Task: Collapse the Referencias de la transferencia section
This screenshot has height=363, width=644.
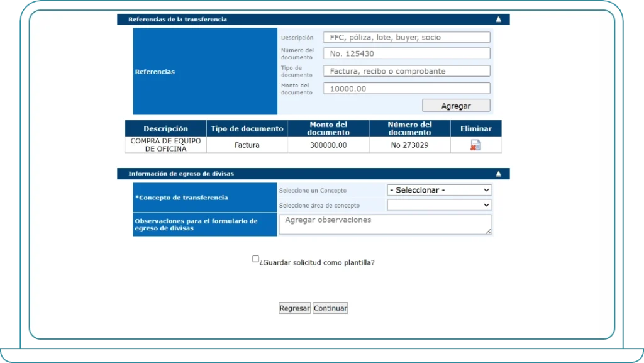Action: pyautogui.click(x=497, y=19)
